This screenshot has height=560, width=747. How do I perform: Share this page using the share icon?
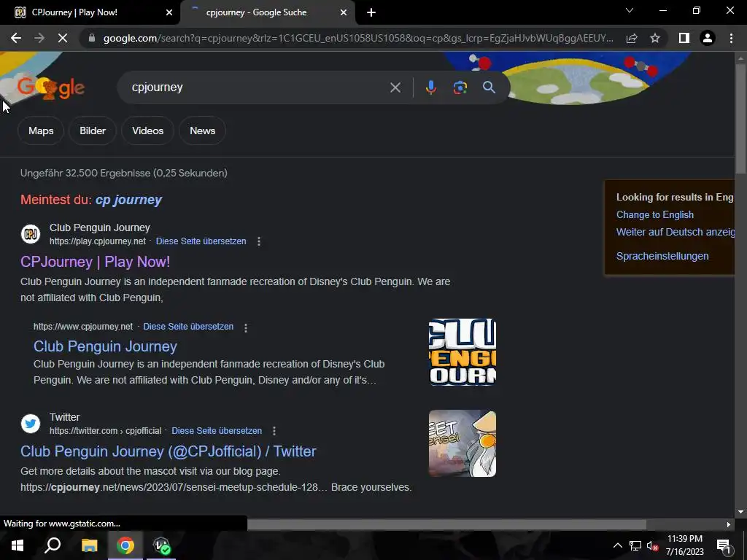[632, 38]
